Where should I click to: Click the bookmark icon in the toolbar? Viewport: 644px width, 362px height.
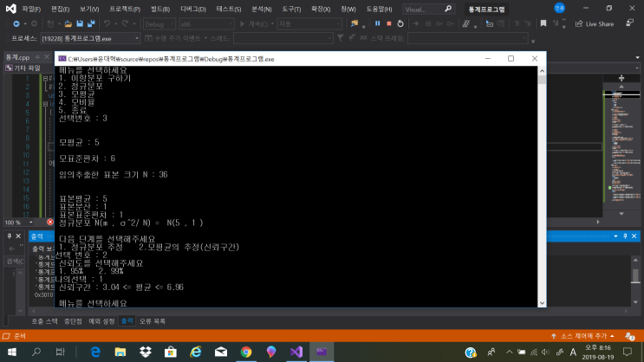543,23
